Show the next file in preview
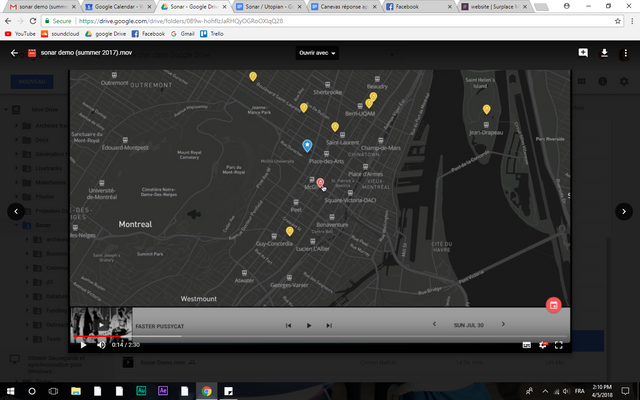 [624, 211]
